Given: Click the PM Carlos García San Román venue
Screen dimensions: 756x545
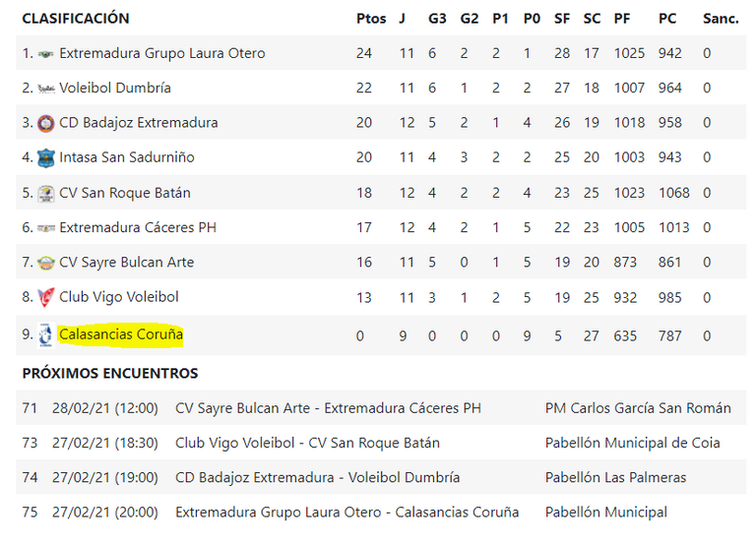Looking at the screenshot, I should (x=638, y=408).
